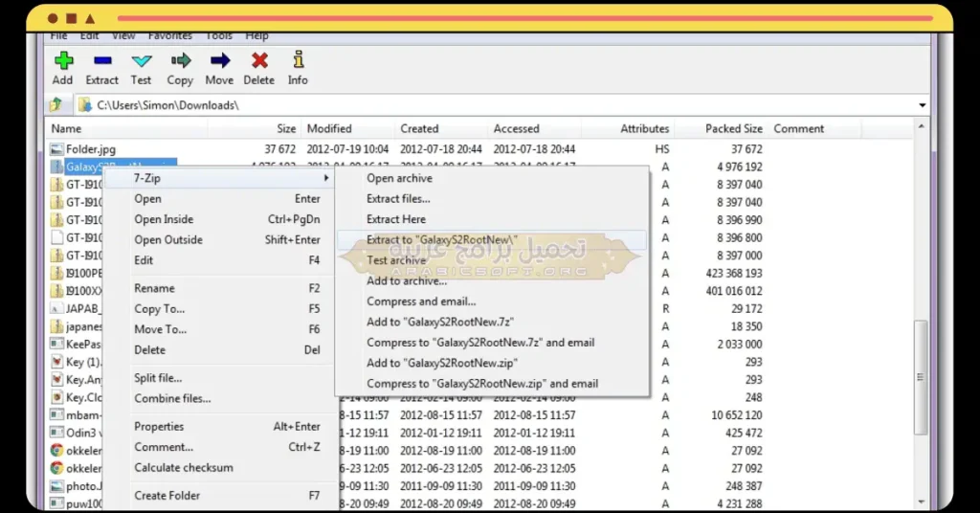Viewport: 980px width, 513px height.
Task: Choose Add to "GalaxyS2RootNew.zip"
Action: pyautogui.click(x=492, y=363)
